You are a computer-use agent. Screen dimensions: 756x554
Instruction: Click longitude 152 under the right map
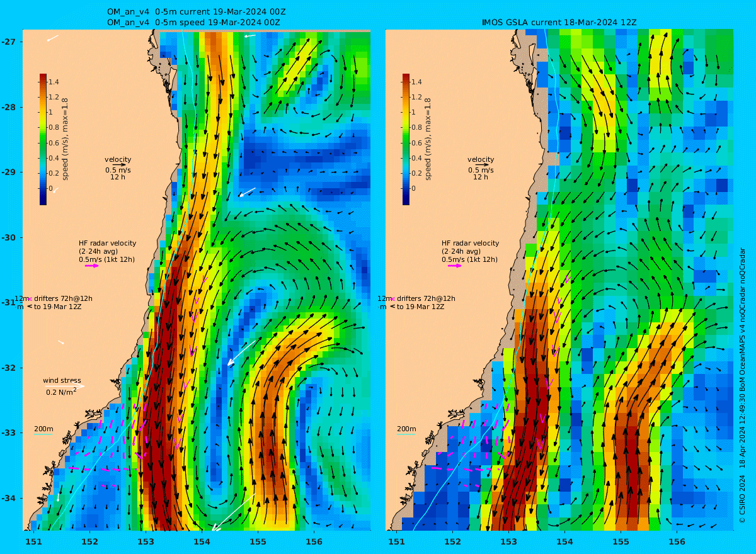coord(452,541)
